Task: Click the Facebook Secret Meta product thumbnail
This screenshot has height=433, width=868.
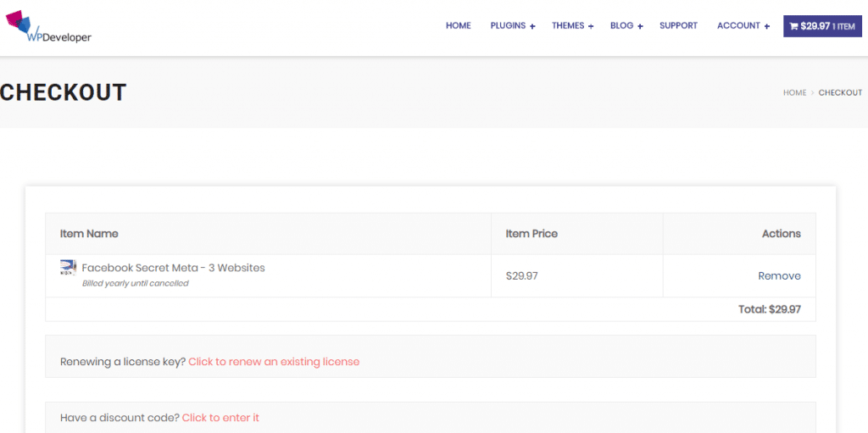Action: tap(68, 268)
